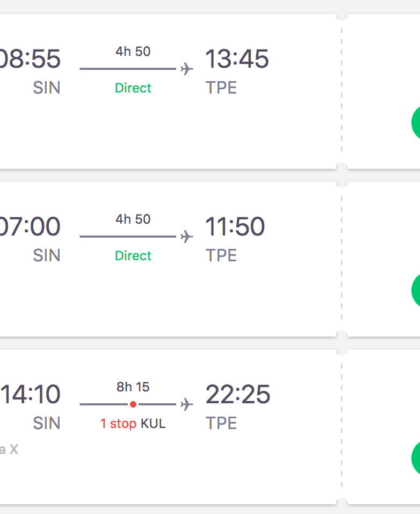Image resolution: width=420 pixels, height=514 pixels.
Task: Select the 13:45 arrival time
Action: tap(237, 59)
